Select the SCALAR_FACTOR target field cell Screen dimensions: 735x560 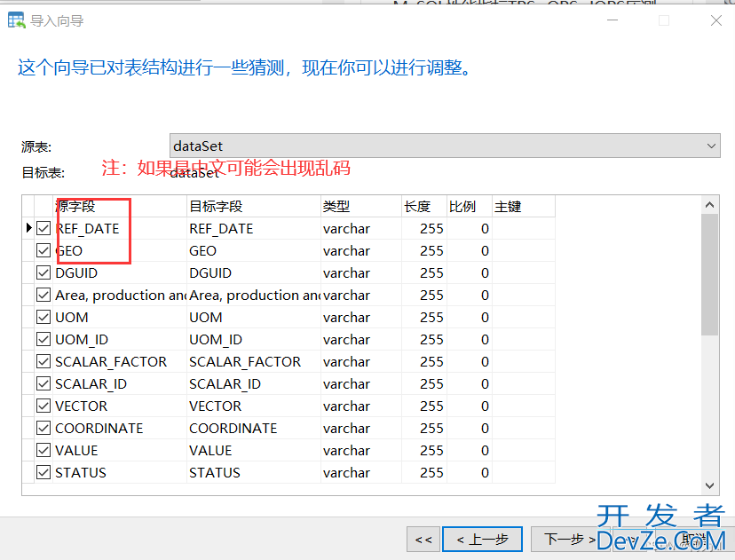pyautogui.click(x=254, y=362)
